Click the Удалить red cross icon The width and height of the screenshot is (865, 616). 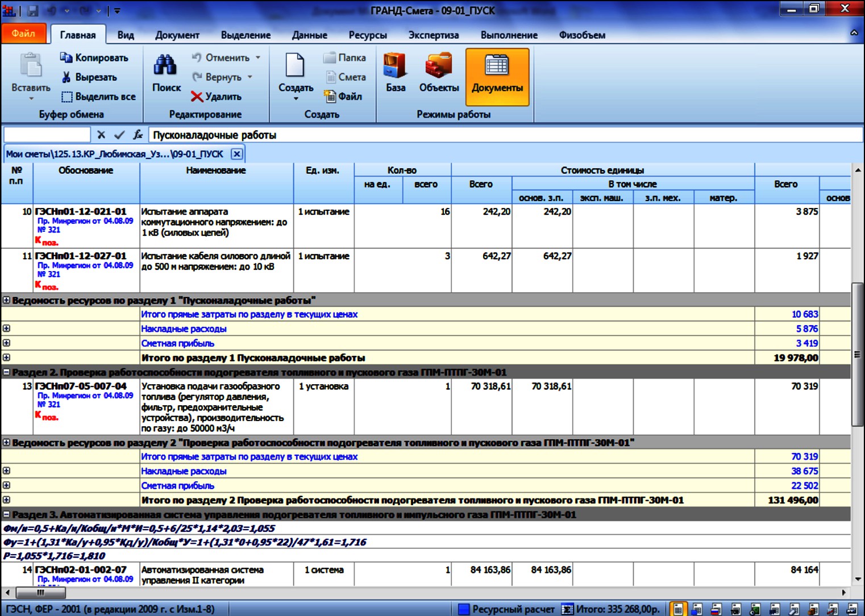click(197, 97)
